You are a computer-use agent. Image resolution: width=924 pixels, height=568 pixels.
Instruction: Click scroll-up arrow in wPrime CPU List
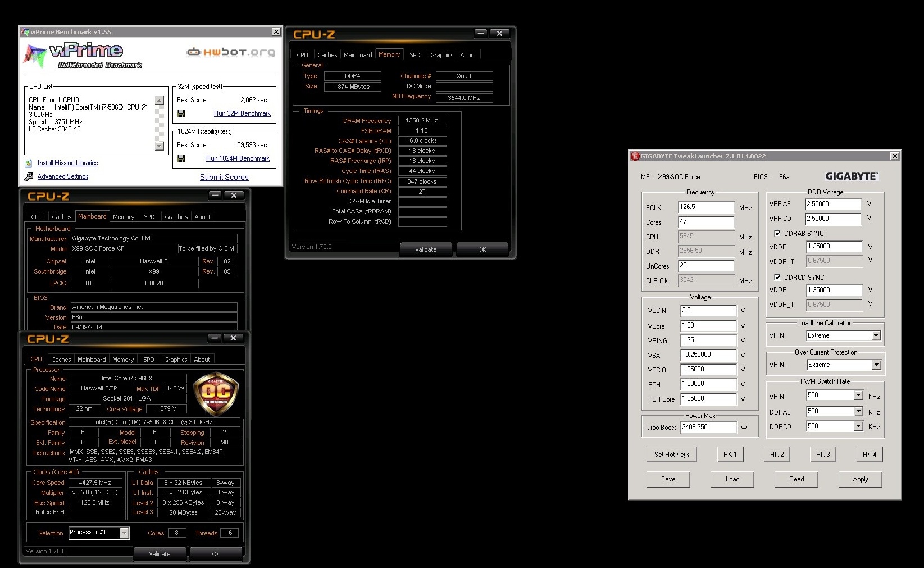point(160,101)
